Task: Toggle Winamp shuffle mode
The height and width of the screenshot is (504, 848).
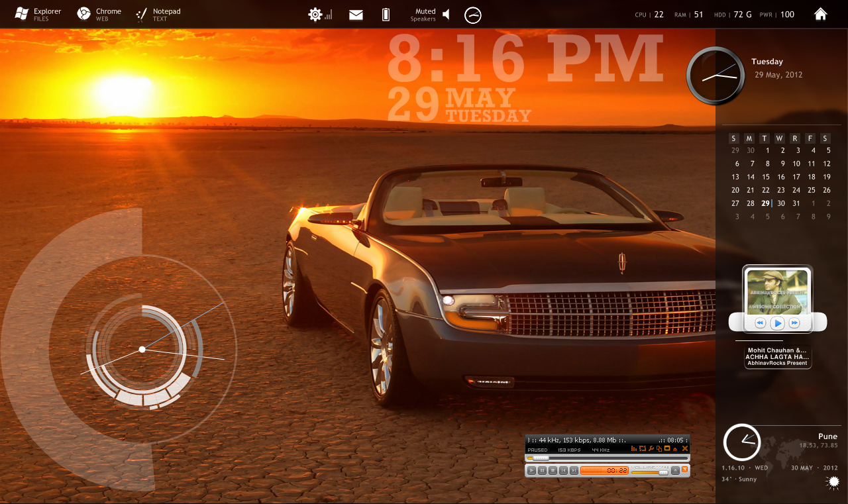Action: click(642, 449)
